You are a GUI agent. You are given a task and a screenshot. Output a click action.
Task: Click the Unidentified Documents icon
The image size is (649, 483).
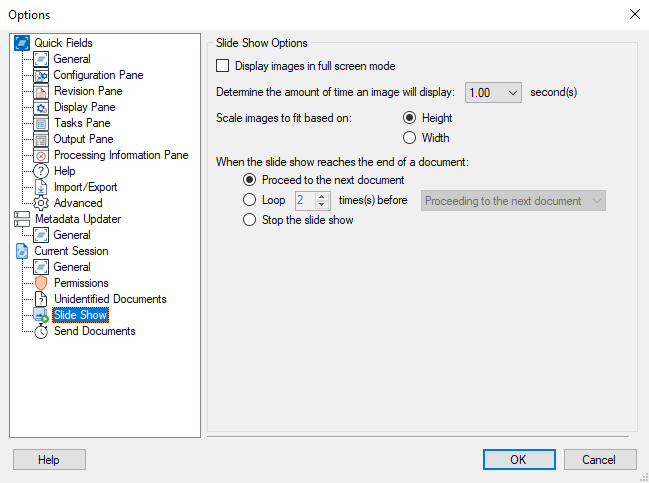(41, 299)
